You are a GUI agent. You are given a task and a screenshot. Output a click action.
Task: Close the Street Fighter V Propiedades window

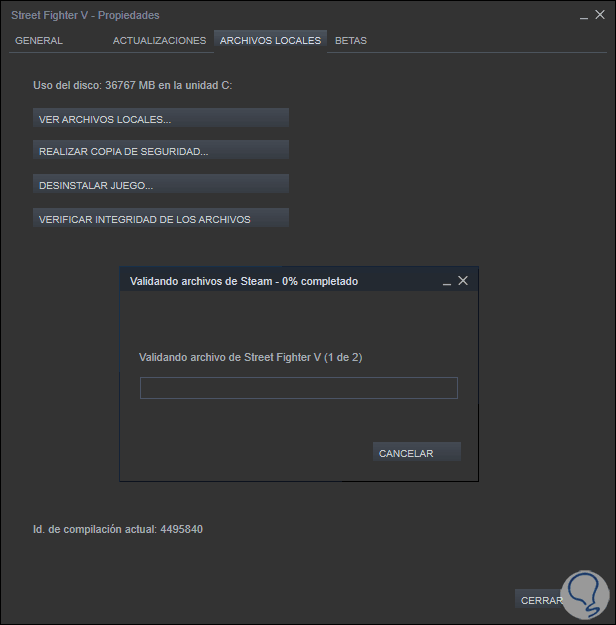(x=600, y=15)
